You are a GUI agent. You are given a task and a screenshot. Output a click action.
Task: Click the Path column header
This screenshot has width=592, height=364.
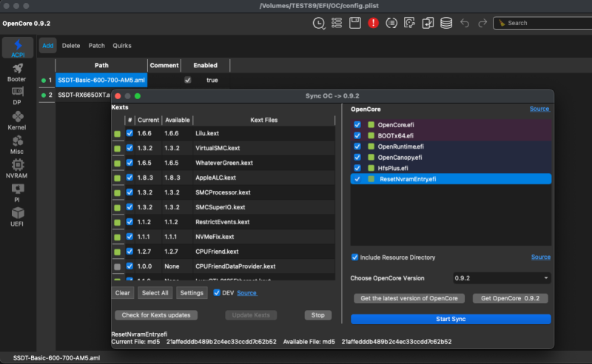click(x=101, y=65)
